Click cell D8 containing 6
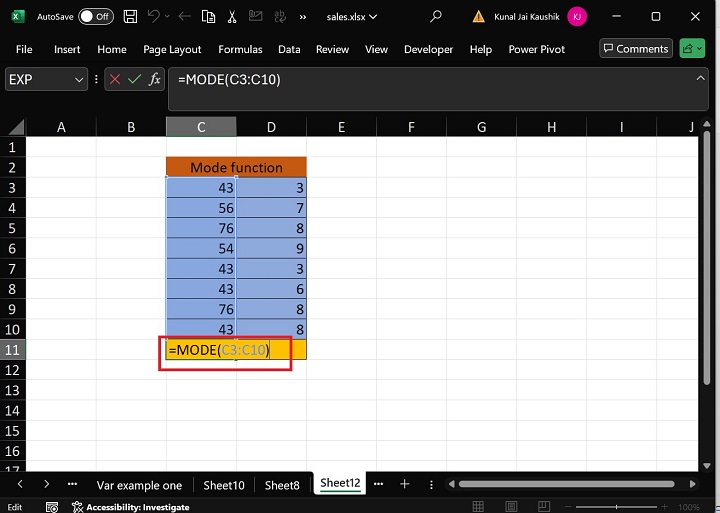720x513 pixels. coord(271,289)
